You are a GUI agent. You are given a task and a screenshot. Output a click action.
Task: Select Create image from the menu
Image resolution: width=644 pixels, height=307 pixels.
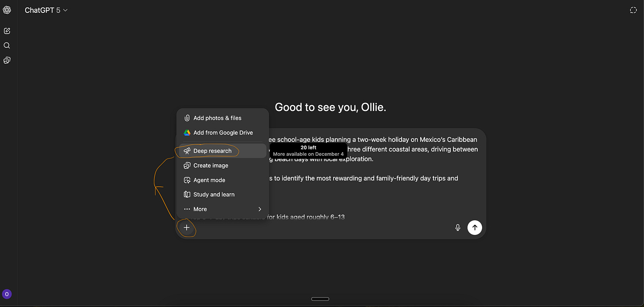(222, 165)
